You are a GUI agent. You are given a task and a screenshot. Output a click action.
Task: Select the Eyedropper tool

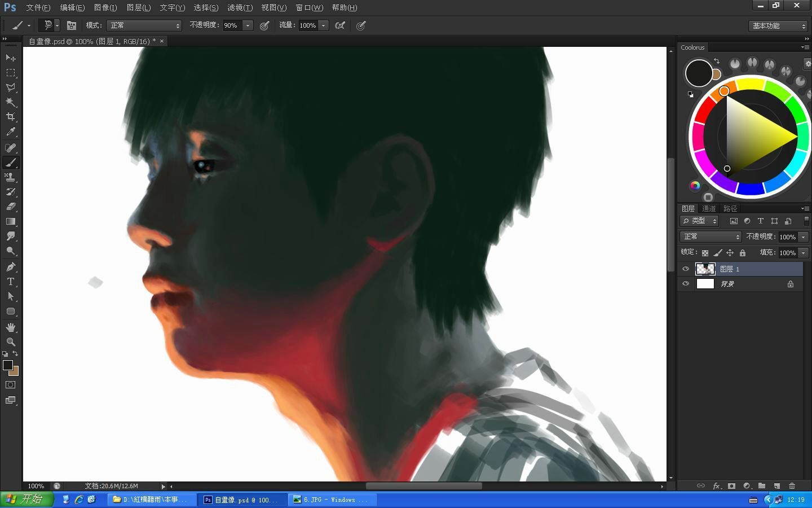(x=11, y=132)
